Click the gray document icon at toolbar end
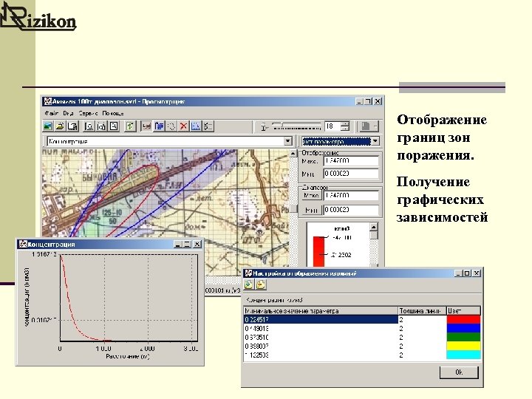532x399 pixels. tap(368, 126)
